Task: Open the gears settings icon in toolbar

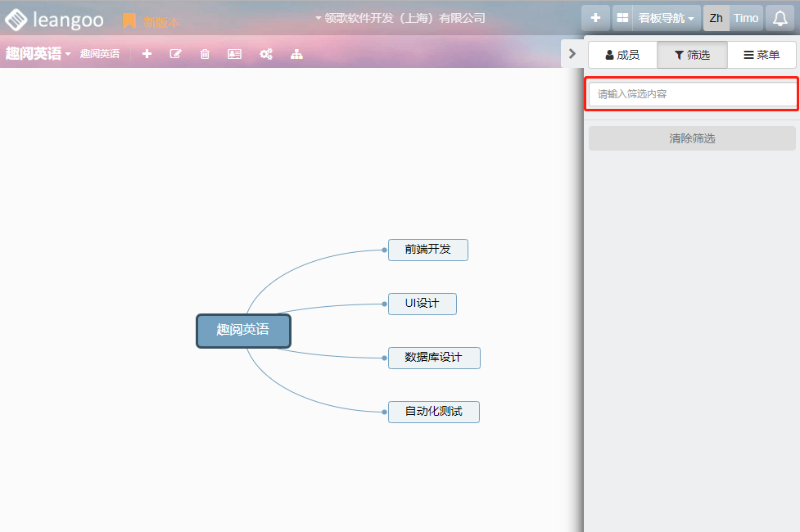Action: (266, 54)
